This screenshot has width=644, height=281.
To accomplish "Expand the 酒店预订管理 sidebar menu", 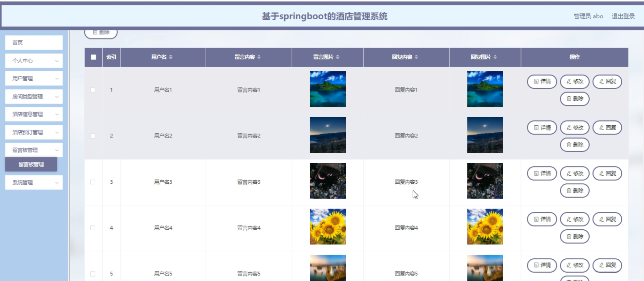I will pos(34,132).
